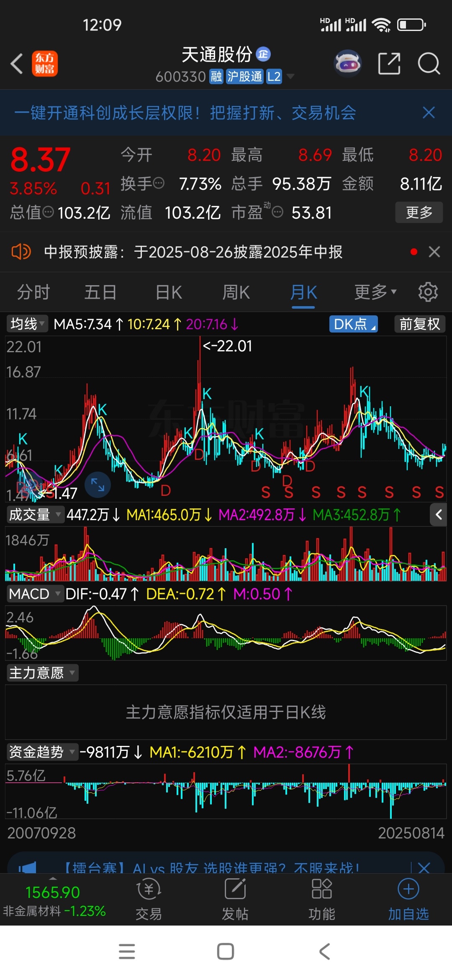Open the 成交量 indicator dropdown

tap(36, 515)
